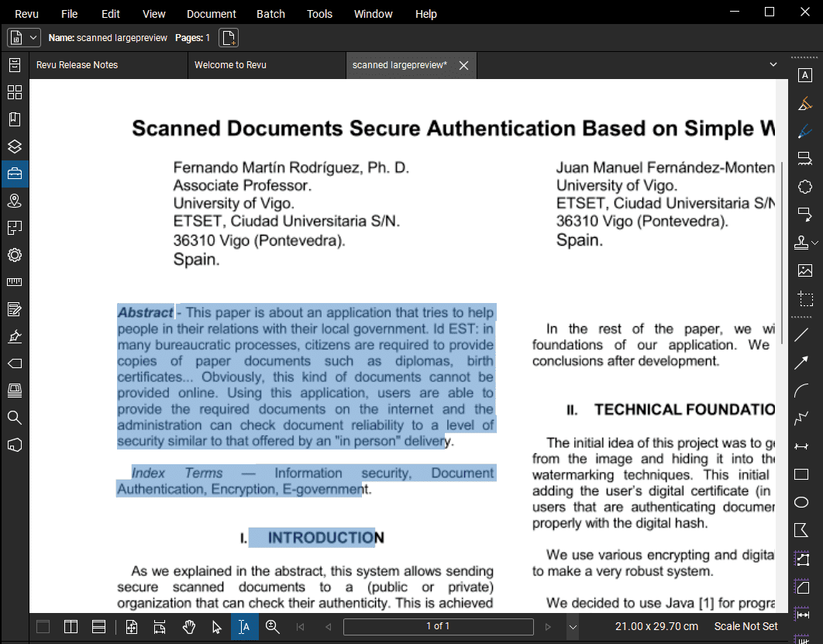Viewport: 823px width, 644px height.
Task: Toggle split view vertical layout
Action: tap(71, 627)
